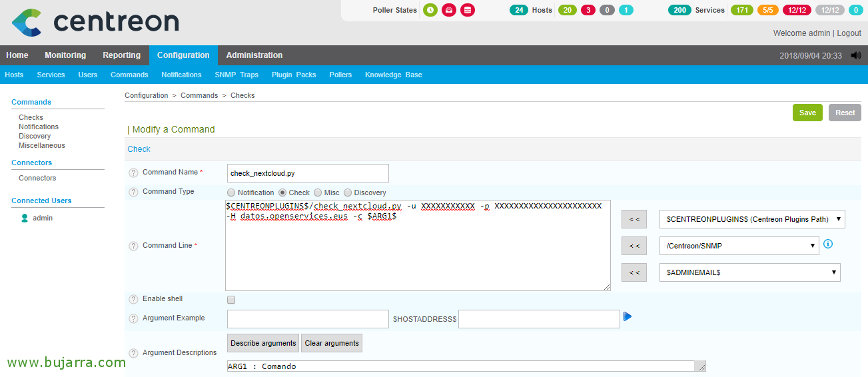Viewport: 868px width, 377px height.
Task: Insert $ADMINEMAIL$ macro into command line
Action: click(x=634, y=272)
